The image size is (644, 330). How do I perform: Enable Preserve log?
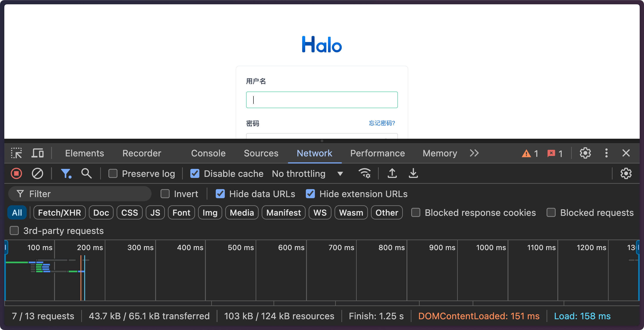coord(113,173)
